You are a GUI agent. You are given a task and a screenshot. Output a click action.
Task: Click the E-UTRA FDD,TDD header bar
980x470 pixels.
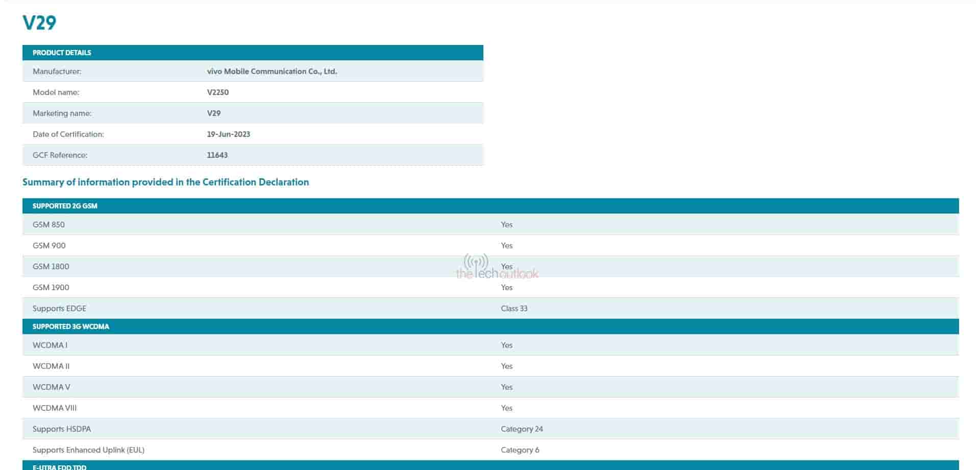click(60, 466)
